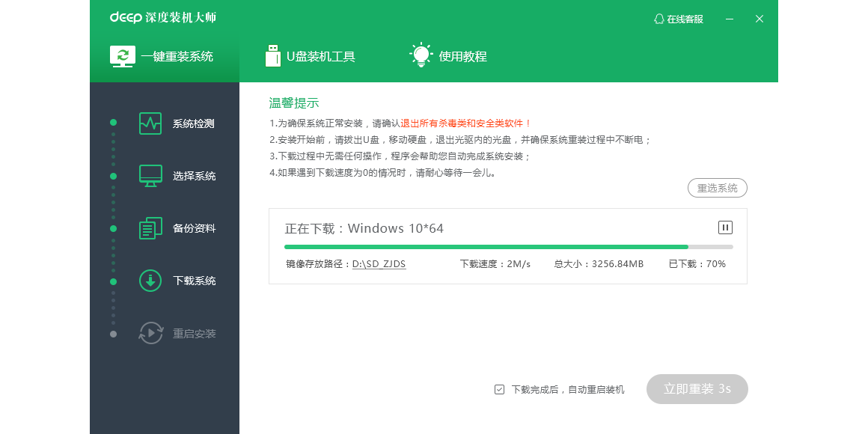
Task: Click the download progress bar
Action: pyautogui.click(x=507, y=246)
